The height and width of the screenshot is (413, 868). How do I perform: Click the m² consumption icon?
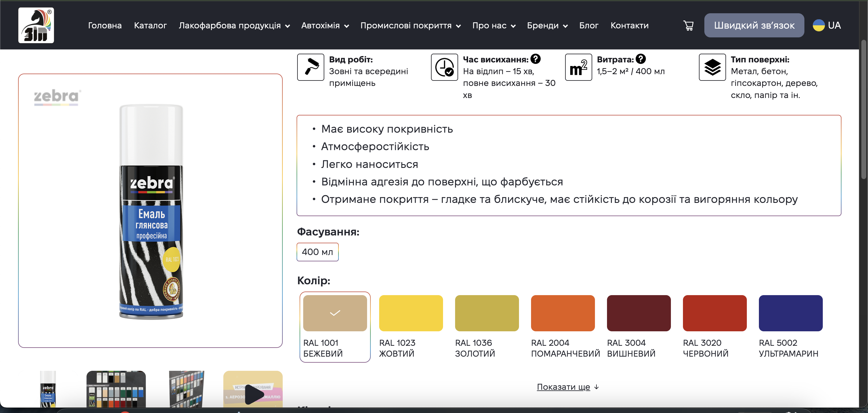tap(578, 67)
